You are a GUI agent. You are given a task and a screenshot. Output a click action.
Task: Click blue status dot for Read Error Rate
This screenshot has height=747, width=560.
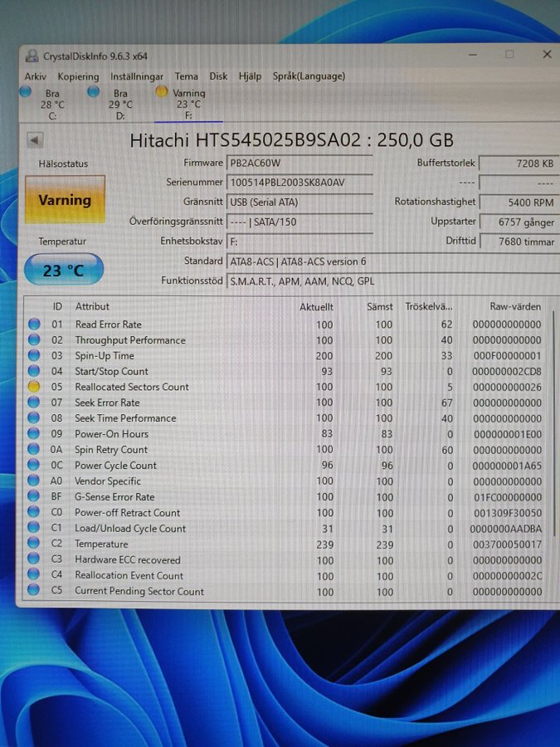(x=34, y=325)
